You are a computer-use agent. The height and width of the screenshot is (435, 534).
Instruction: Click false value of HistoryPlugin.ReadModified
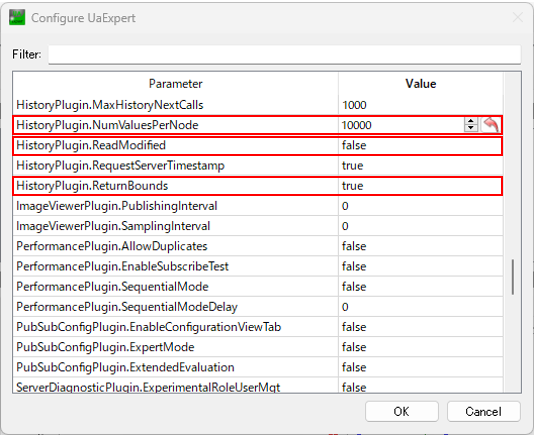(x=354, y=145)
